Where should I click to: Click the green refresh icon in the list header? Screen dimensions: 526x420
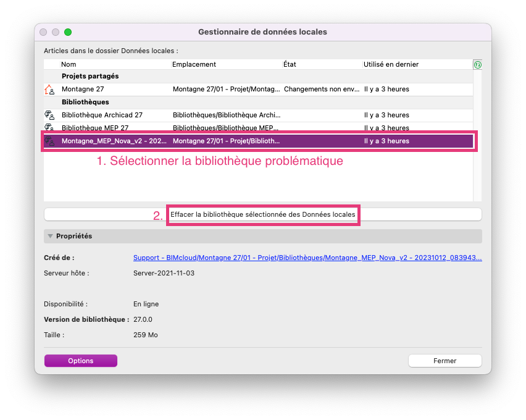[x=478, y=65]
